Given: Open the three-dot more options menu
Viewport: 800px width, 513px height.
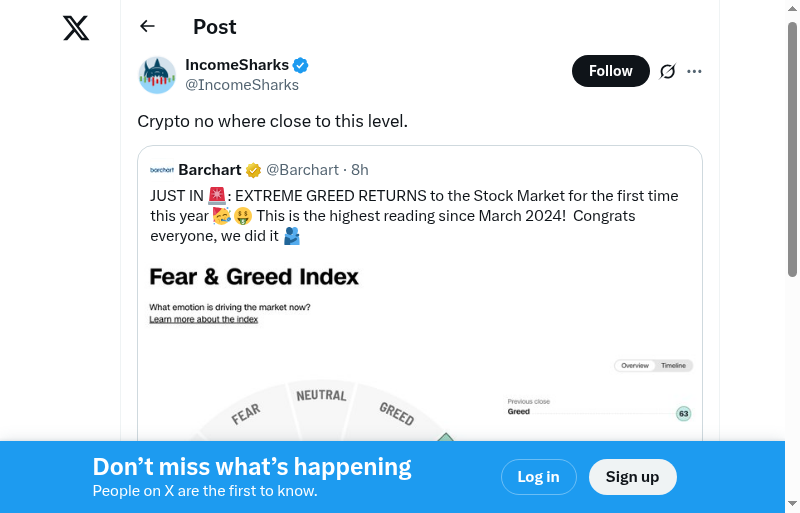Looking at the screenshot, I should point(695,71).
